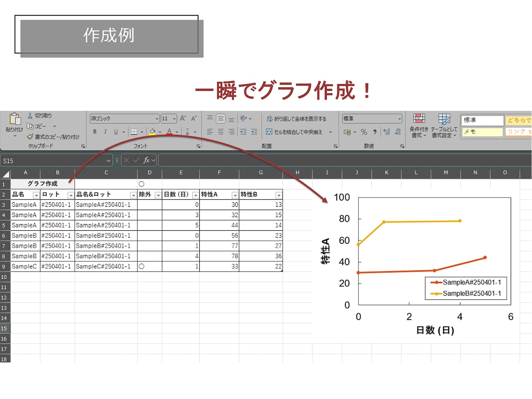Click the ○ mark in SampleC row
Screen dimensions: 532x399
pos(141,266)
